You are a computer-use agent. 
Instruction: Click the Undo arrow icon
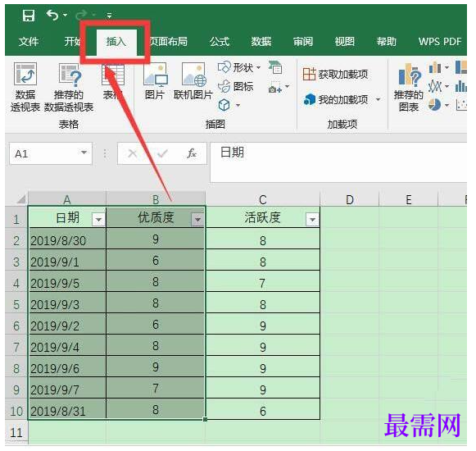click(52, 15)
